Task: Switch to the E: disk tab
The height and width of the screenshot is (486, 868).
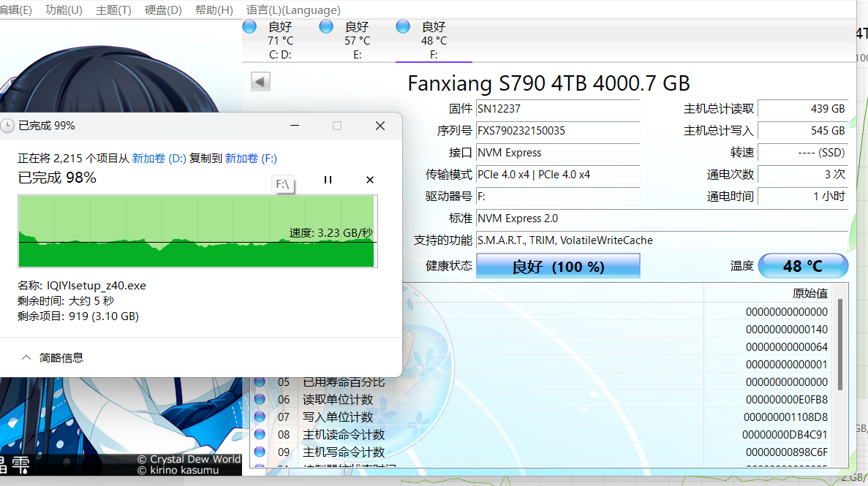Action: pos(357,40)
